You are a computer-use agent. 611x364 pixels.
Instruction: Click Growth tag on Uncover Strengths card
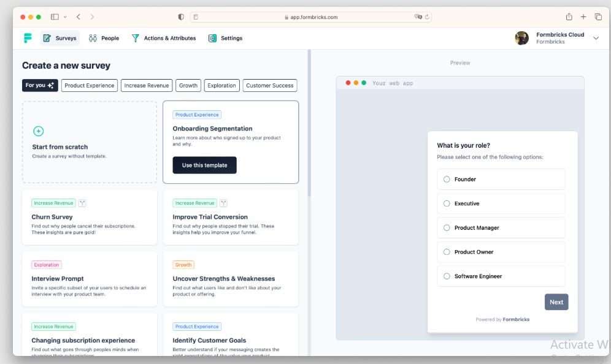(x=183, y=265)
